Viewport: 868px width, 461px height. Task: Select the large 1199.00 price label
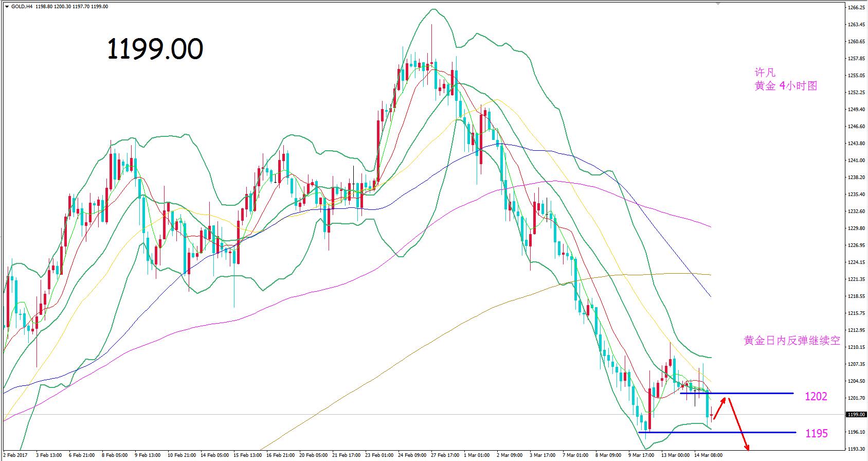coord(155,49)
